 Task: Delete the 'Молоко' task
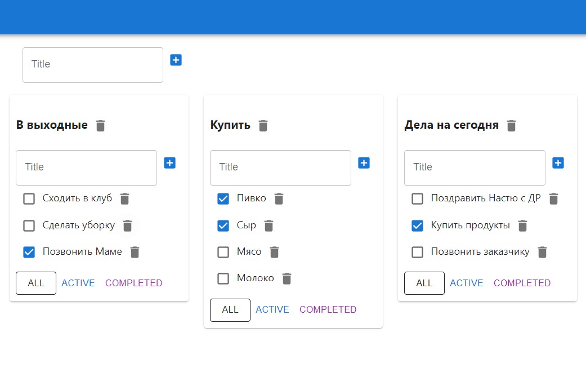(287, 278)
